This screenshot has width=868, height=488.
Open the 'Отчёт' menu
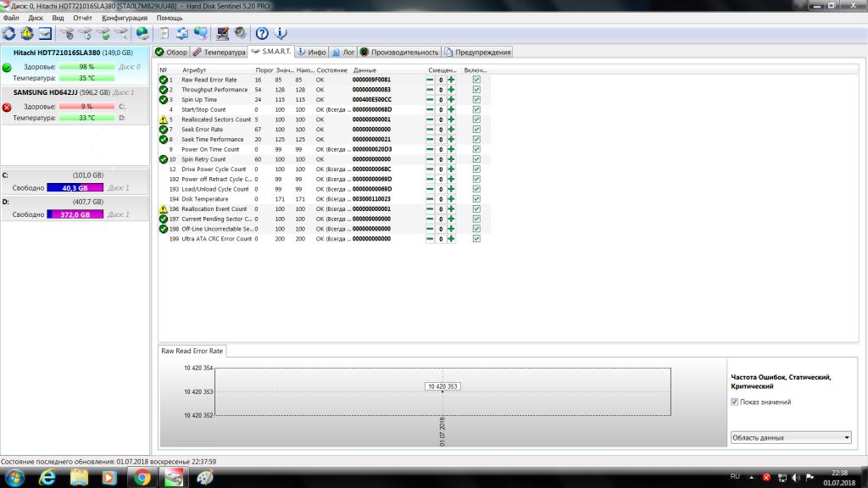click(83, 18)
